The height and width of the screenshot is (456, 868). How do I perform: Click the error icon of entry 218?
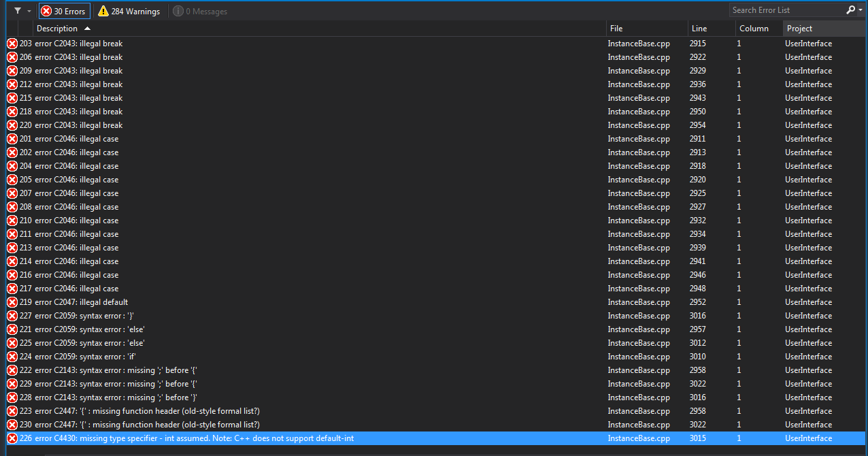click(12, 112)
